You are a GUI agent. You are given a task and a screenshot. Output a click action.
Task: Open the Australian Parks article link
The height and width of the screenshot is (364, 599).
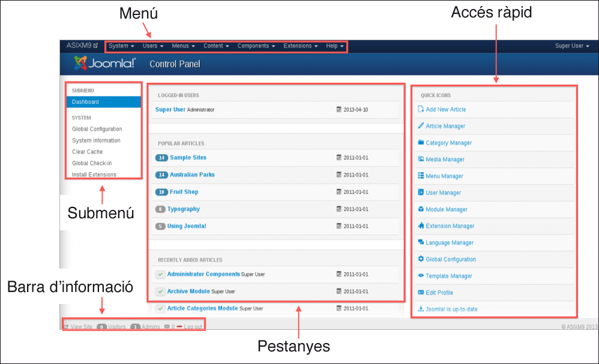coord(192,175)
